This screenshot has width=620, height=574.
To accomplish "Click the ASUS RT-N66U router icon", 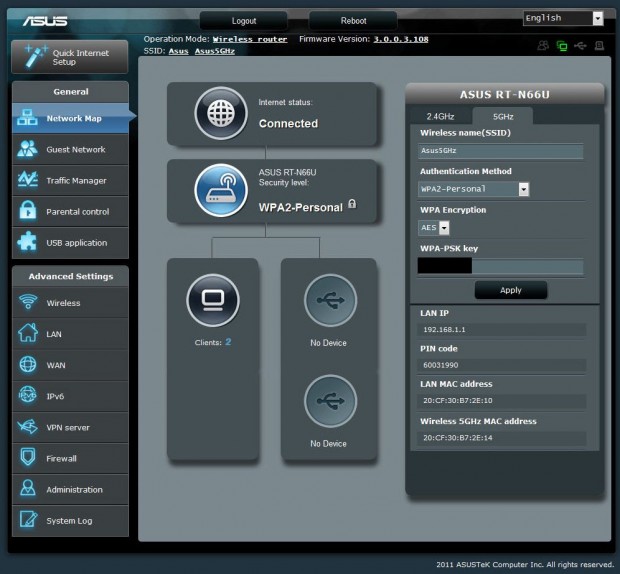I will pos(221,191).
